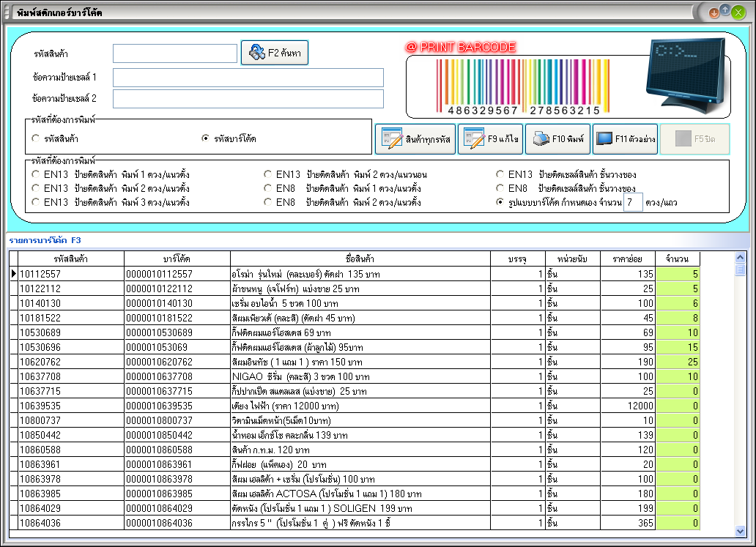Select the barcode code radio option
The image size is (756, 547).
[206, 138]
